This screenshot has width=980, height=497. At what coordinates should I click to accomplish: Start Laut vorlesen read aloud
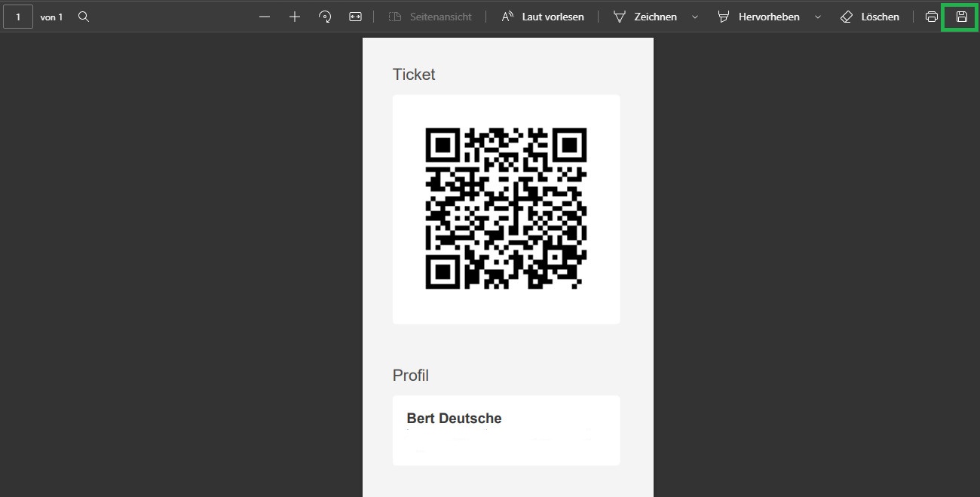pyautogui.click(x=543, y=17)
